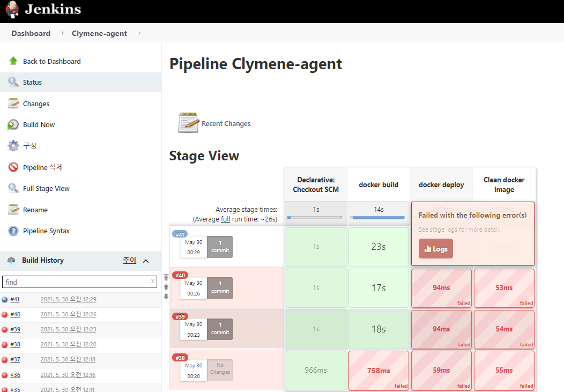Open Full Stage View
564x392 pixels.
(46, 188)
